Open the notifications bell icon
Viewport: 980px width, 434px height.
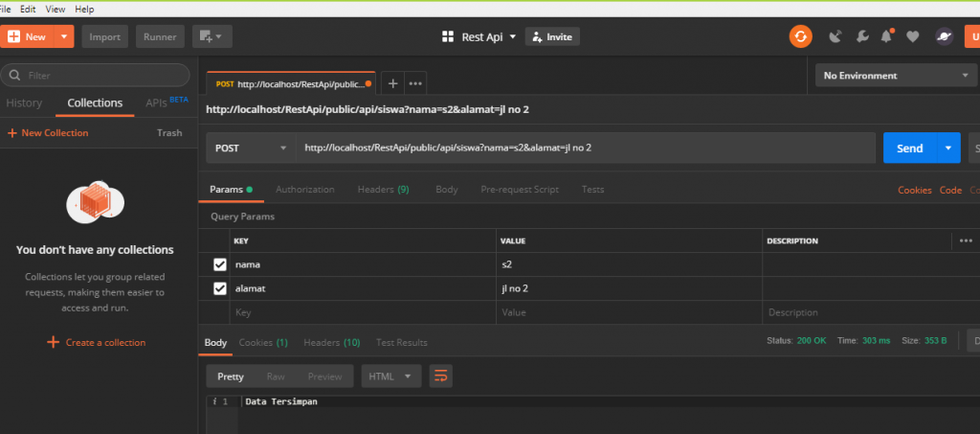click(887, 36)
